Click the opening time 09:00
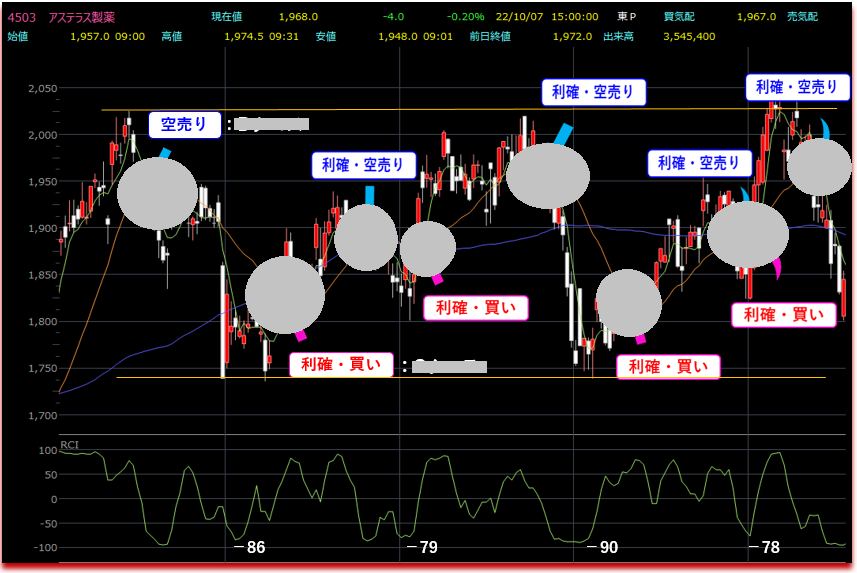Screen dimensions: 857x573 tap(130, 37)
